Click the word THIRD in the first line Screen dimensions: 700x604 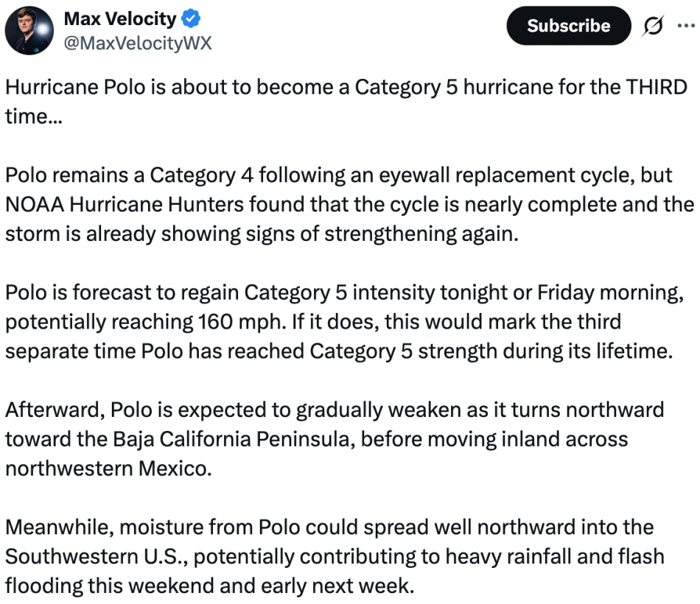tap(657, 87)
